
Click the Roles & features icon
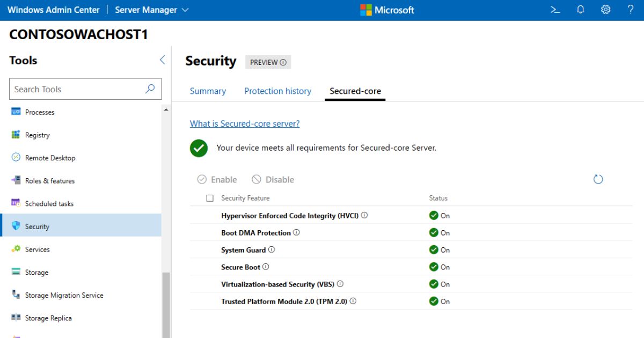point(16,180)
